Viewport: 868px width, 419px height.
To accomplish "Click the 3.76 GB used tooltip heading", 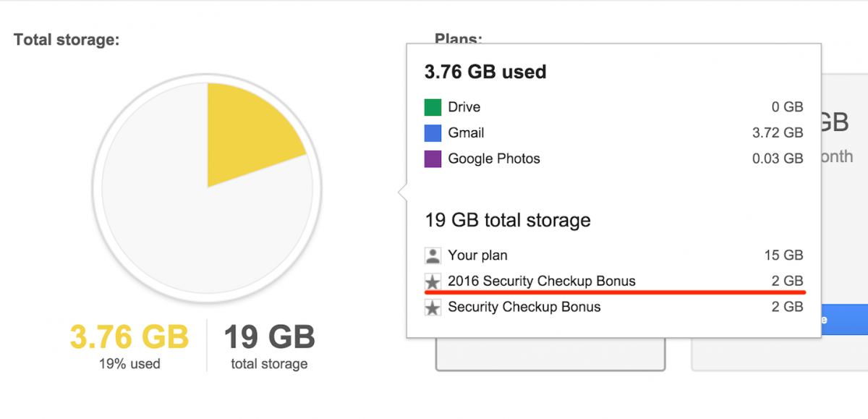I will [485, 71].
